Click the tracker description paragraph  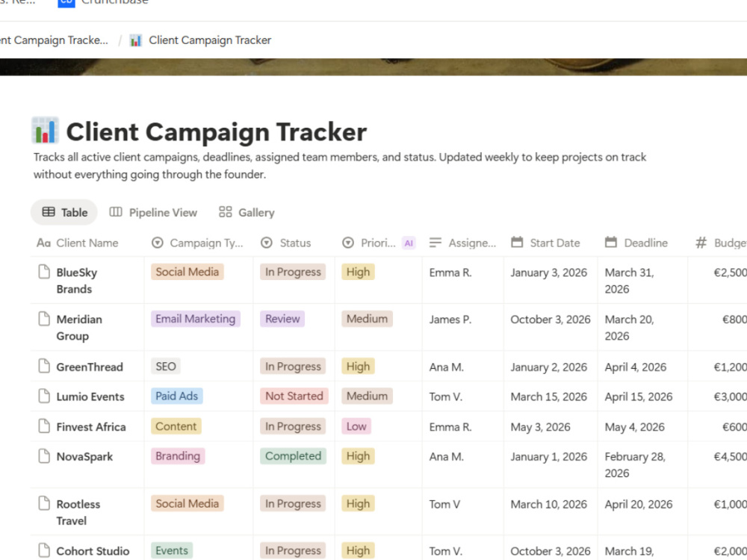tap(340, 166)
